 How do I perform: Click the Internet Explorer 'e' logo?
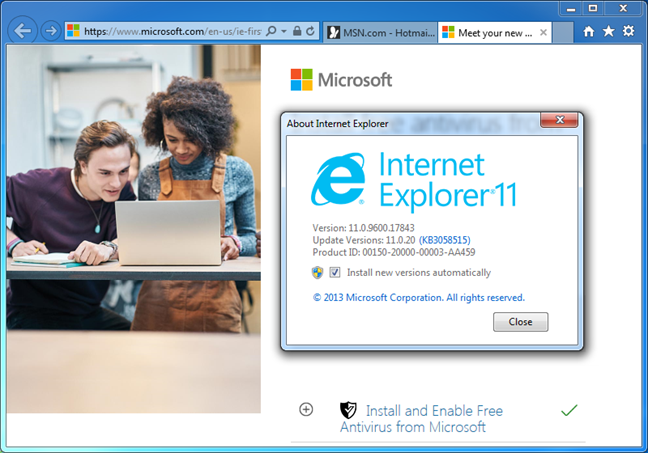click(x=338, y=179)
